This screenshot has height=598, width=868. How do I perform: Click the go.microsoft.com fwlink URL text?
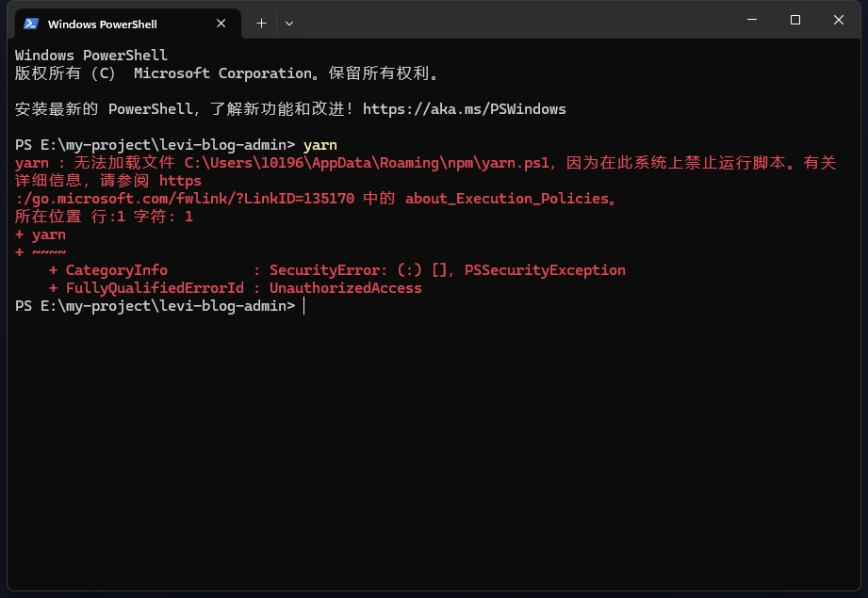click(x=185, y=199)
